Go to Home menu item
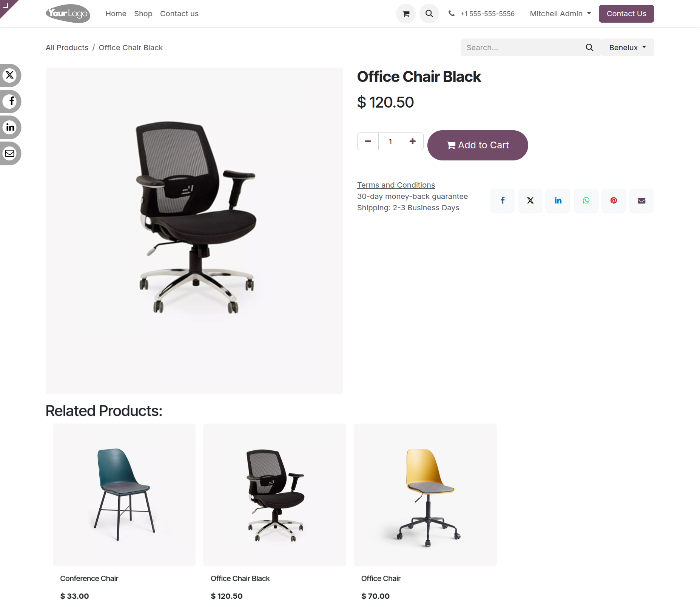The height and width of the screenshot is (607, 700). (116, 14)
